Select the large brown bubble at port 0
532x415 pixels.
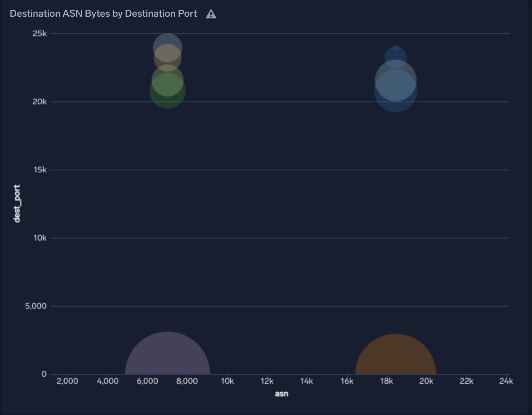point(395,354)
